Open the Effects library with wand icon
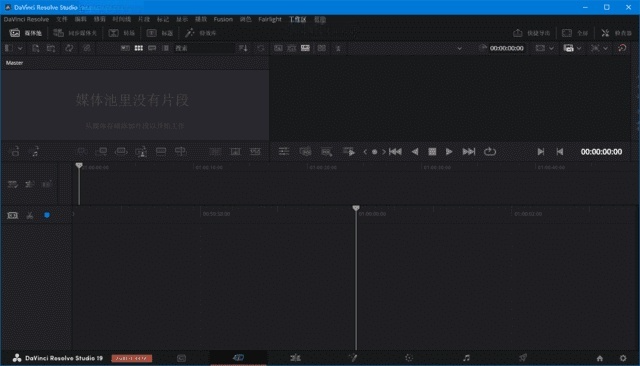Viewport: 640px width, 366px height. 201,33
